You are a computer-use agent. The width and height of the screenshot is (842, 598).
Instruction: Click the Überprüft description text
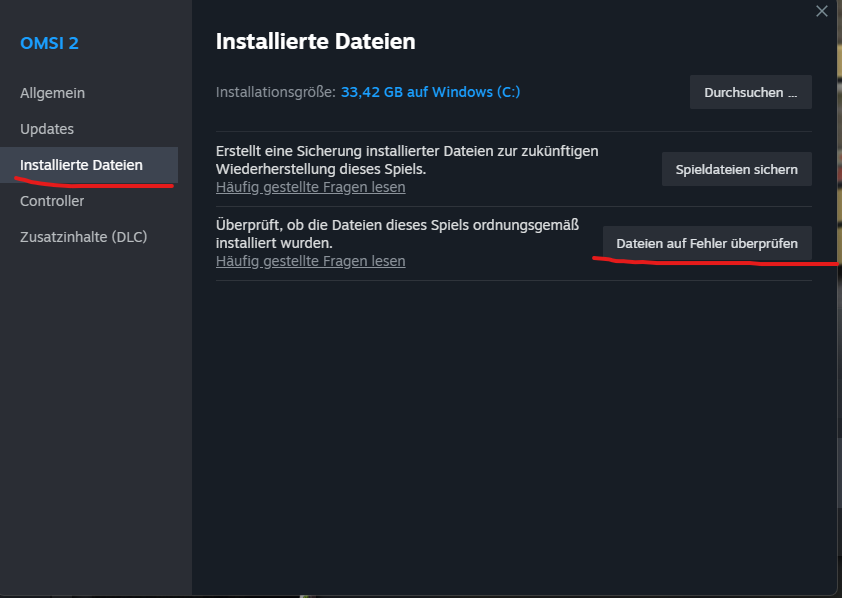(397, 234)
